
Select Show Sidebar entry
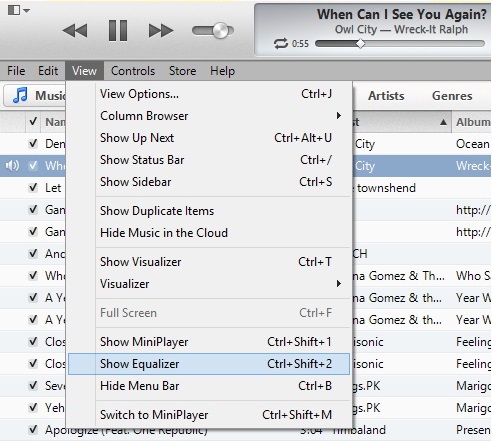[x=209, y=182]
